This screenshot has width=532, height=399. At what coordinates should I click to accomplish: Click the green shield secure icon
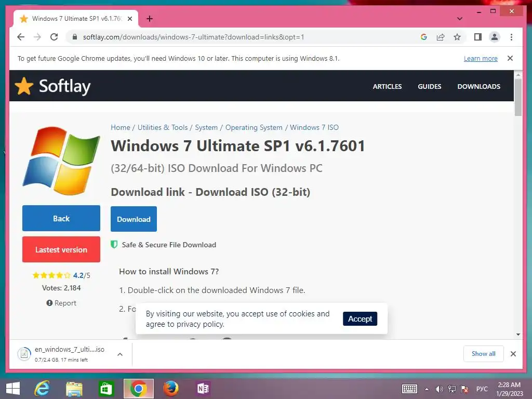[x=114, y=245]
